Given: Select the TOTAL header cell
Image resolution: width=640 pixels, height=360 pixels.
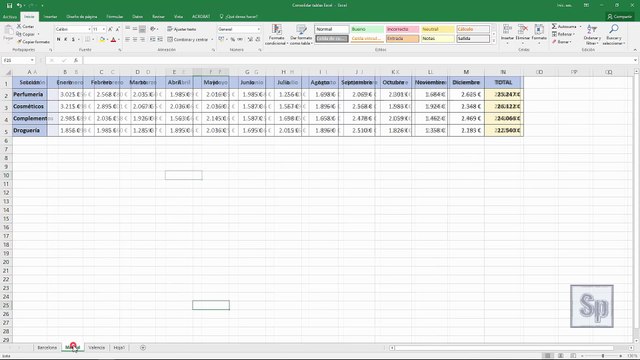Looking at the screenshot, I should pyautogui.click(x=504, y=82).
